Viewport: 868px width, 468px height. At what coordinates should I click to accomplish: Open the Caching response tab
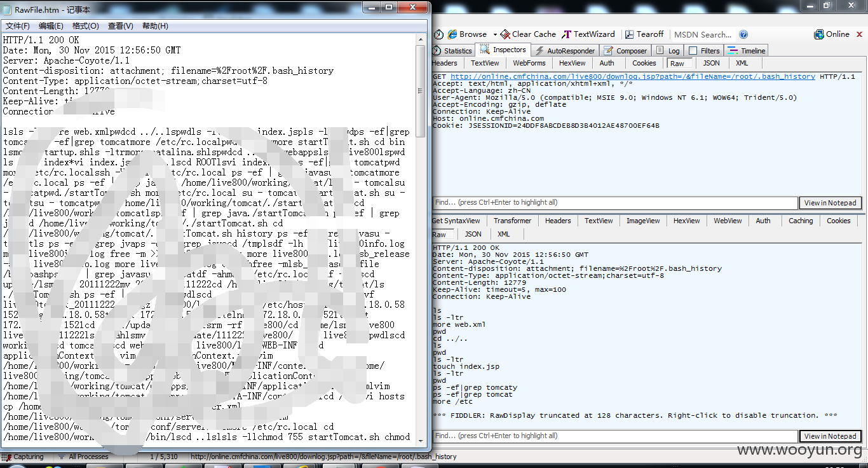click(801, 221)
